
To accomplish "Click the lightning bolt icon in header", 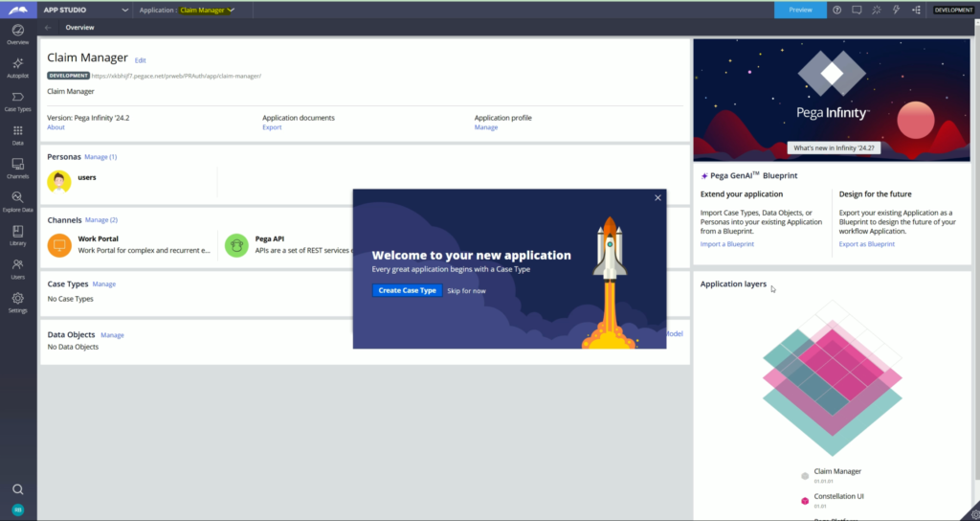I will point(896,10).
